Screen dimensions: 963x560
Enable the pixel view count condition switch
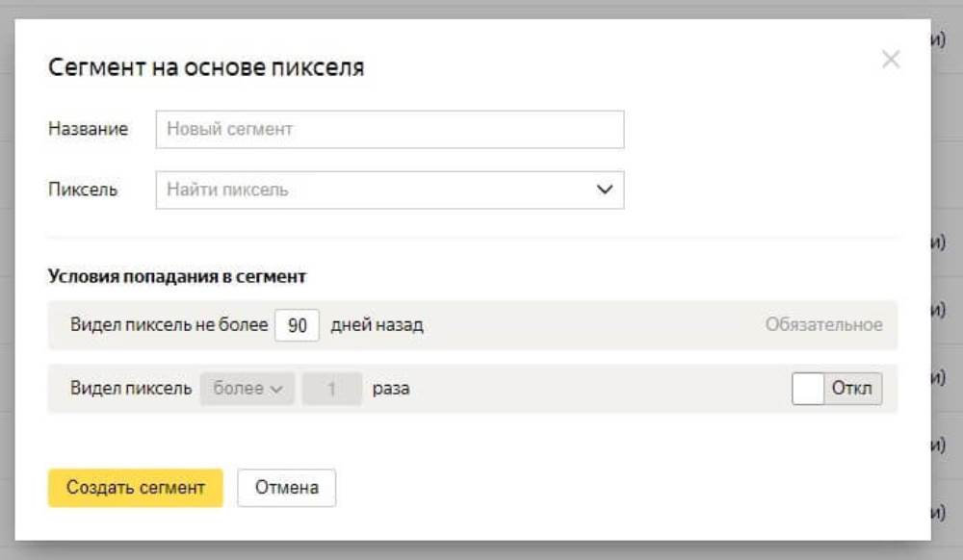836,389
